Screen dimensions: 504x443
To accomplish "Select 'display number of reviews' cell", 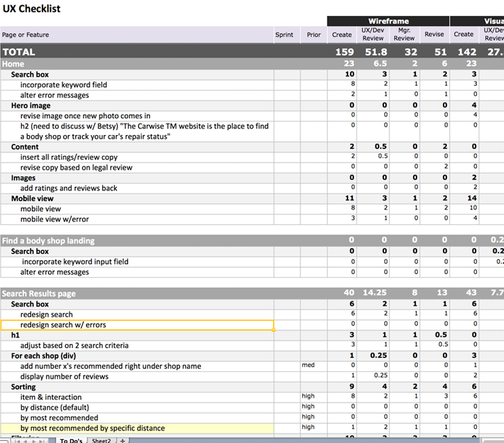I will (x=137, y=377).
